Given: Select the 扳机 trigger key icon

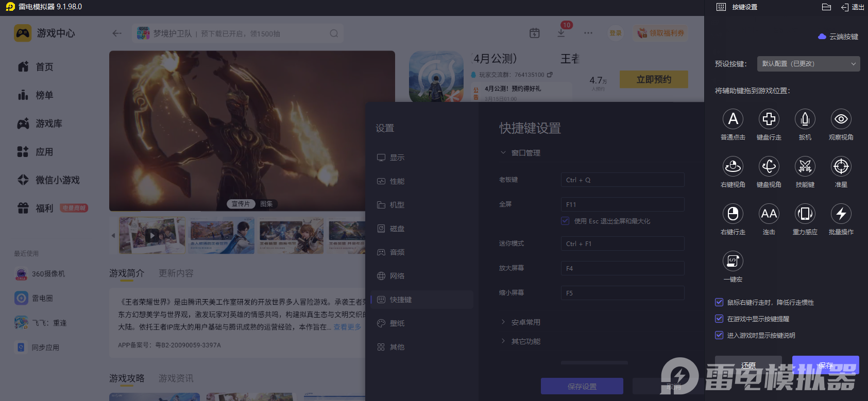Looking at the screenshot, I should point(805,119).
